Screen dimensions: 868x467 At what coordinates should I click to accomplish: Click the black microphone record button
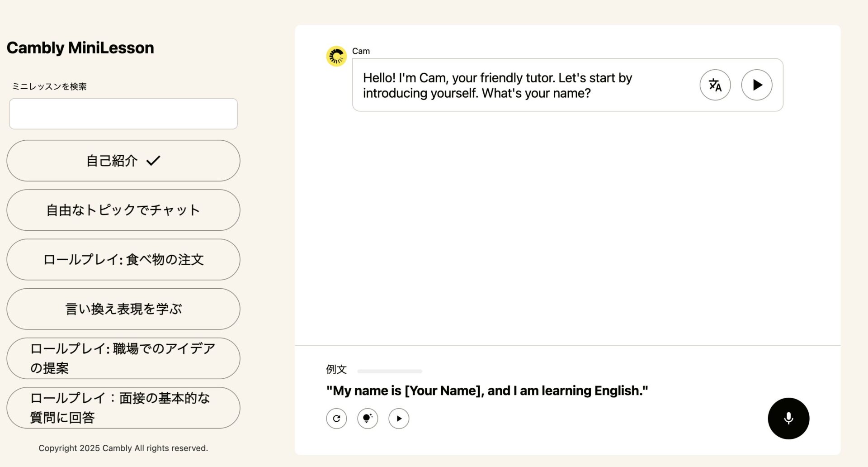pos(788,418)
